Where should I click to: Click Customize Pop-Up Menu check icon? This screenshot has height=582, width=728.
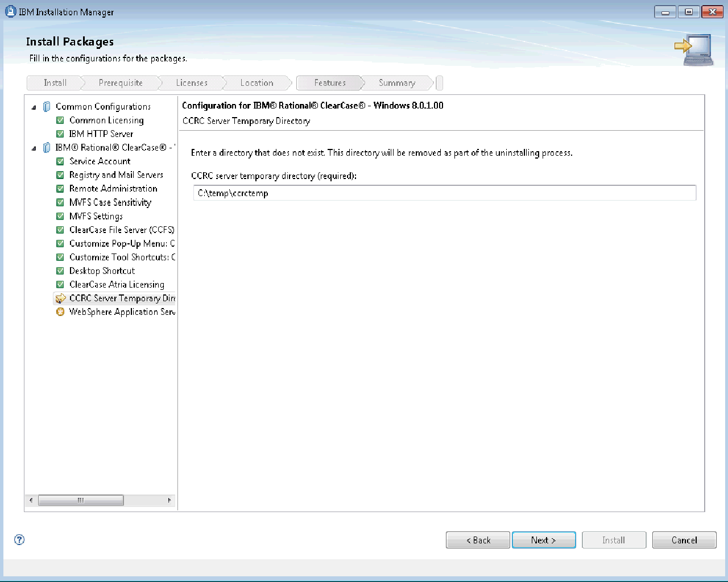(60, 243)
